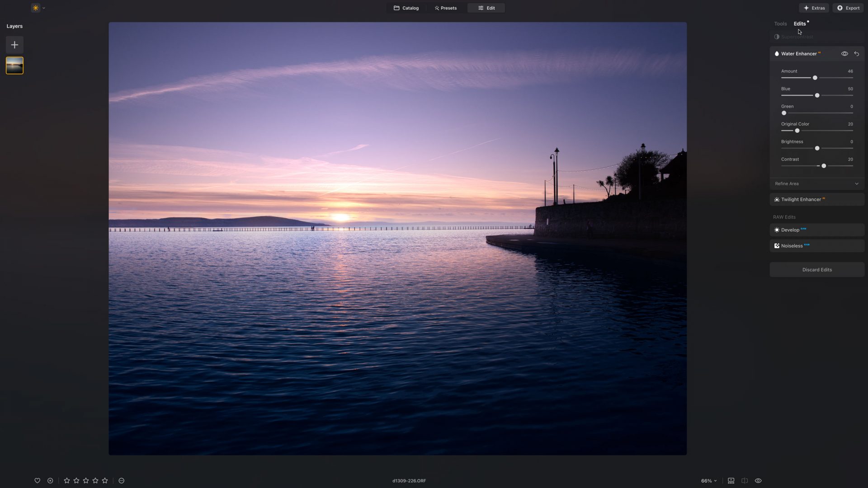Select the image layer thumbnail in Layers panel
The height and width of the screenshot is (488, 868).
(x=14, y=65)
